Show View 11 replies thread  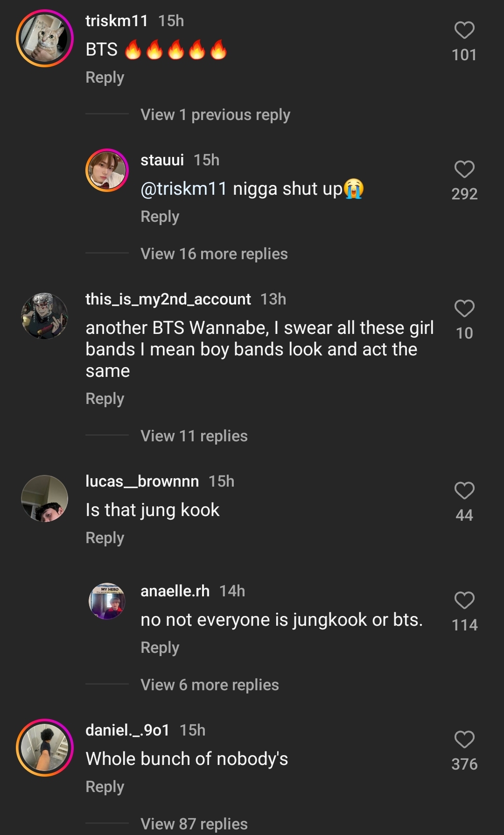point(194,436)
